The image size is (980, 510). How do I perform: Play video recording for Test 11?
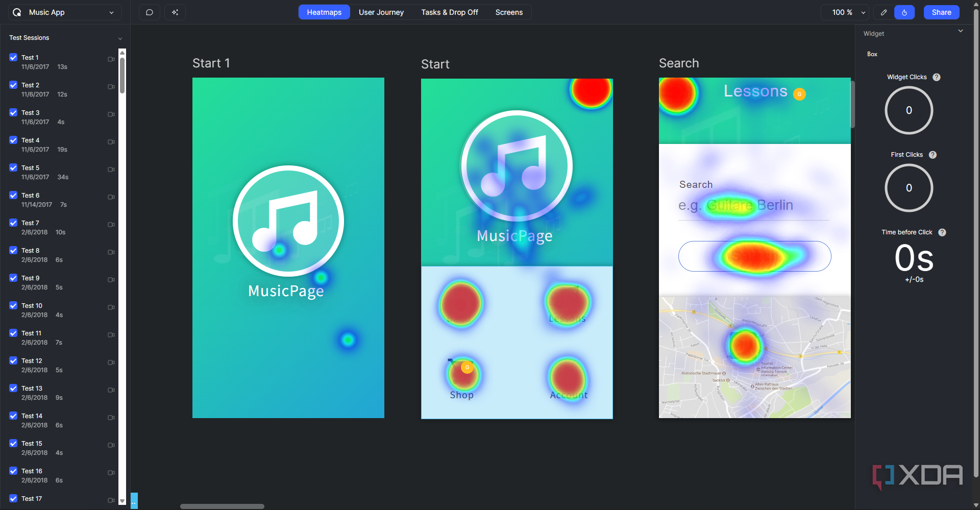coord(111,335)
